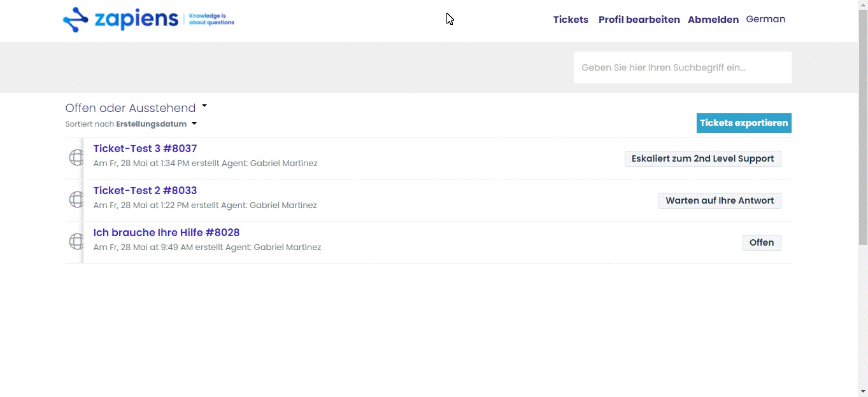Click the scrollbar down arrow

[x=863, y=391]
